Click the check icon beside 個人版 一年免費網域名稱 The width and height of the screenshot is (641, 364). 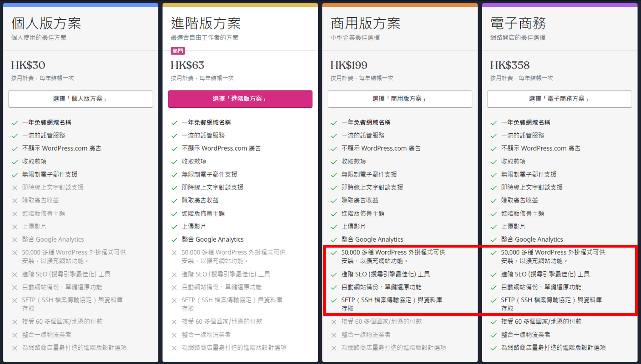(14, 123)
